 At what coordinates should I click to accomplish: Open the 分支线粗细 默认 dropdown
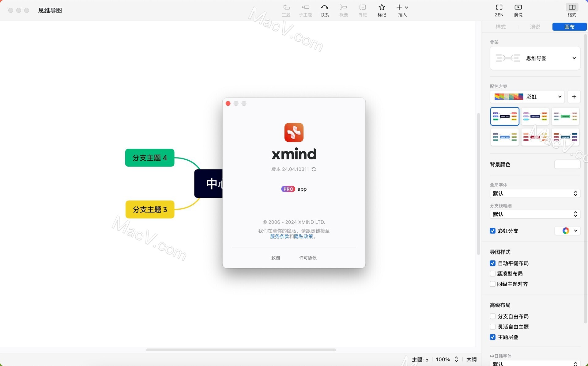[535, 214]
